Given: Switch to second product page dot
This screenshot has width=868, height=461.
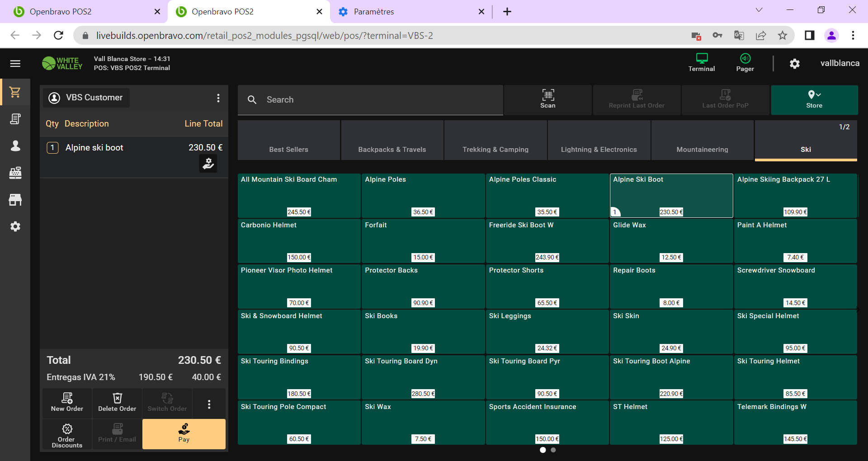Looking at the screenshot, I should (x=553, y=450).
